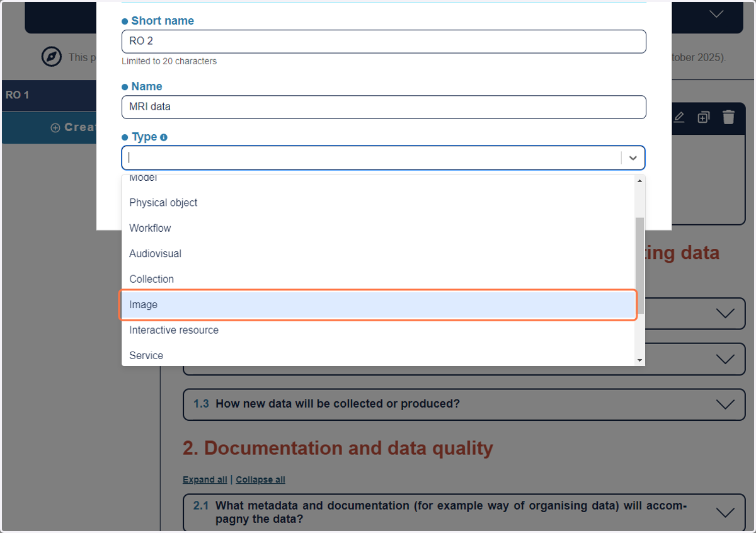Edit the Short name field
The image size is (756, 533).
point(384,42)
